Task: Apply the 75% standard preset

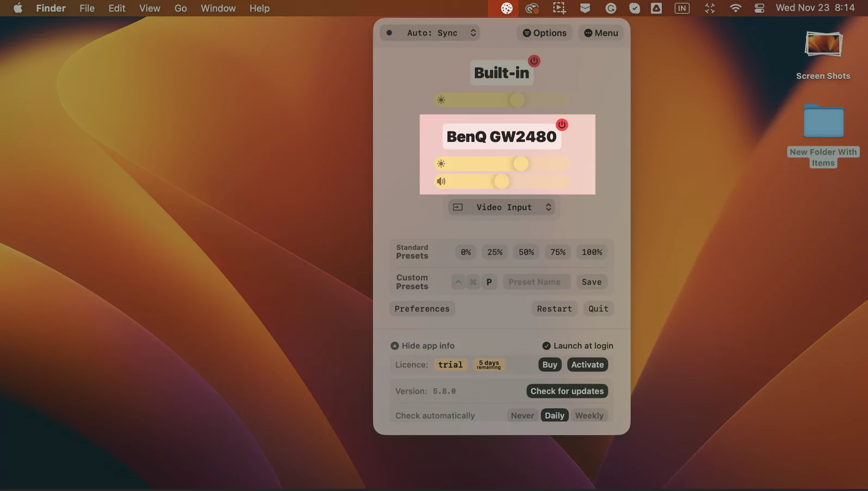Action: click(x=558, y=252)
